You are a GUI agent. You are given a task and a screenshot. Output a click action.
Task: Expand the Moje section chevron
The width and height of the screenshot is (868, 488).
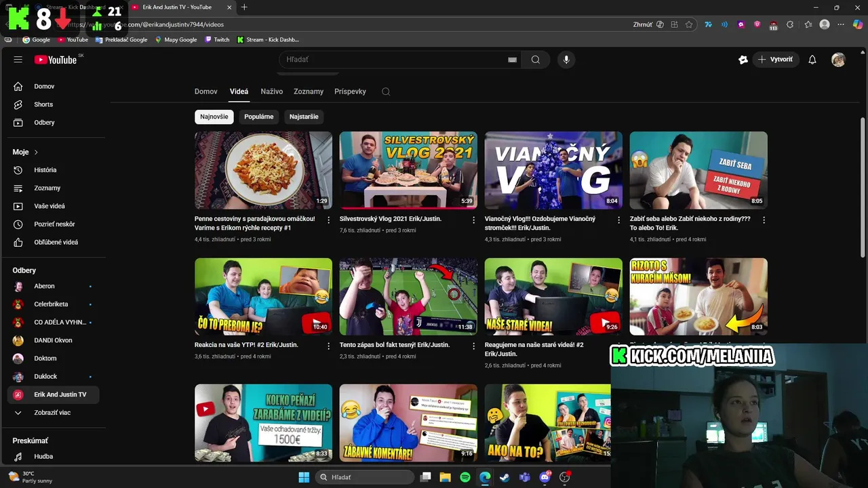coord(36,152)
